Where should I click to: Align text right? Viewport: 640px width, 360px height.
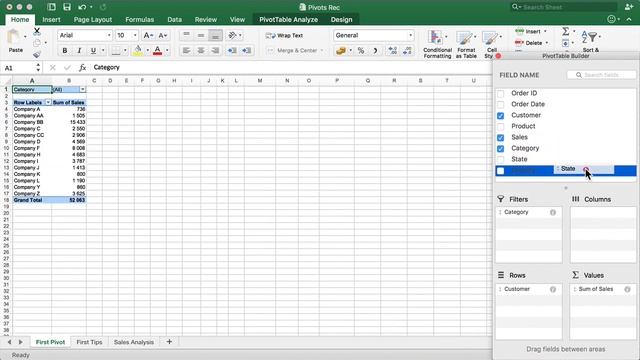tap(215, 51)
